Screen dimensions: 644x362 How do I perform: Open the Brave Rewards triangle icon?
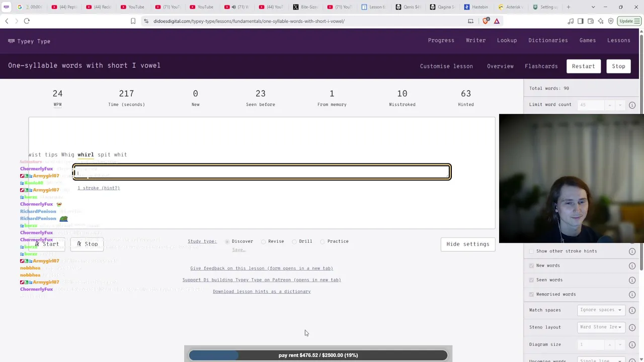click(x=497, y=21)
